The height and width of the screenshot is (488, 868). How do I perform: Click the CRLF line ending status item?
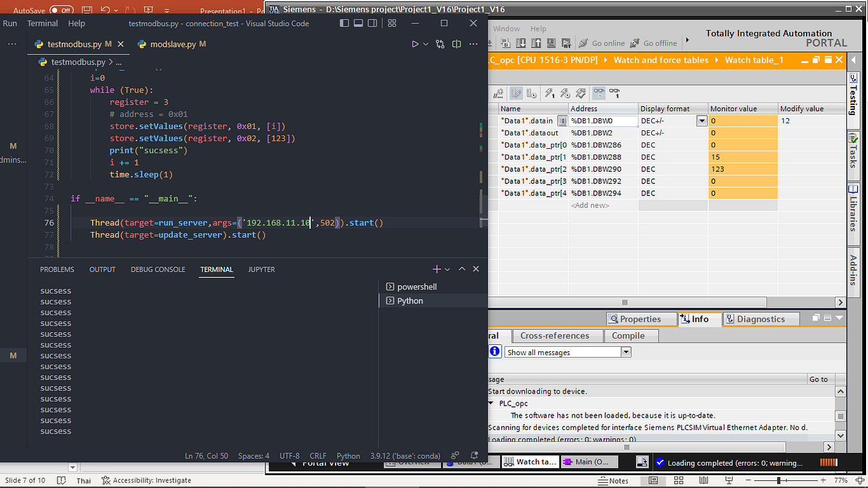[x=318, y=456]
